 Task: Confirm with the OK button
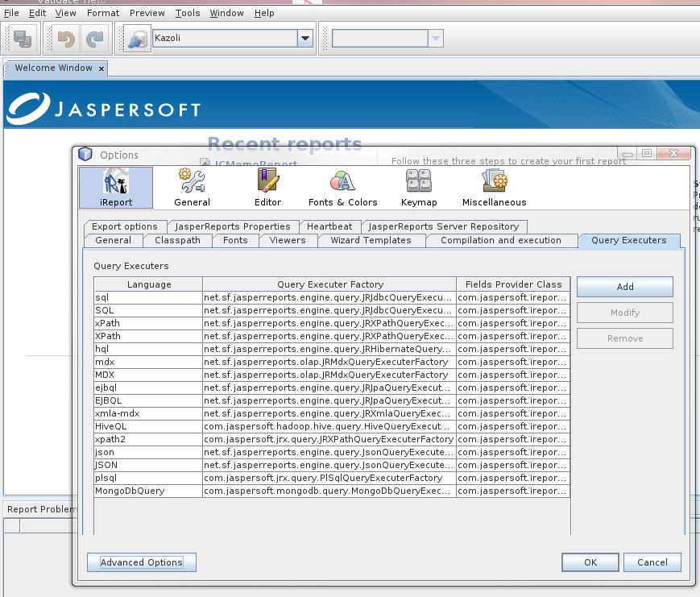pos(590,562)
